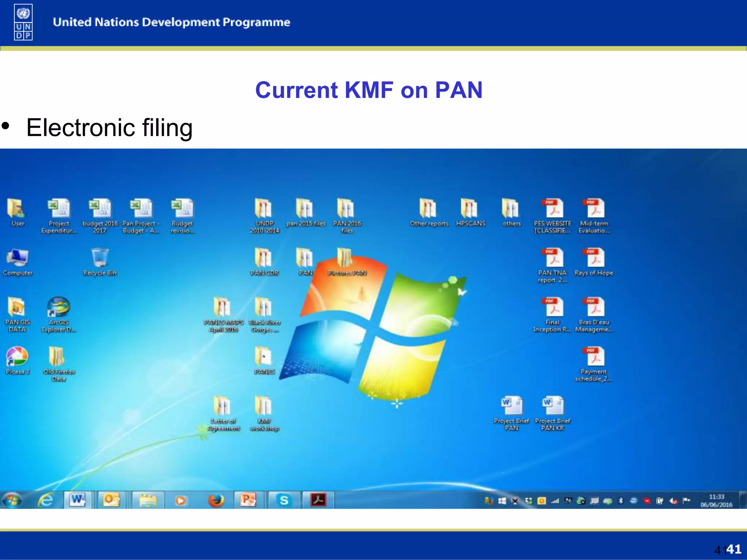
Task: Click the Action Center flag icon
Action: 686,501
